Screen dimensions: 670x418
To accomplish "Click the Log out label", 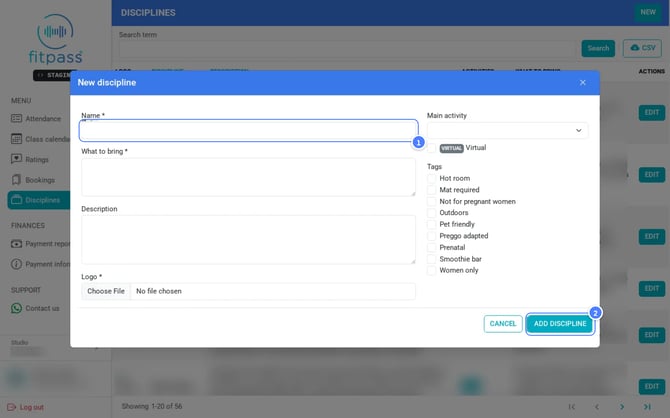I will click(32, 407).
